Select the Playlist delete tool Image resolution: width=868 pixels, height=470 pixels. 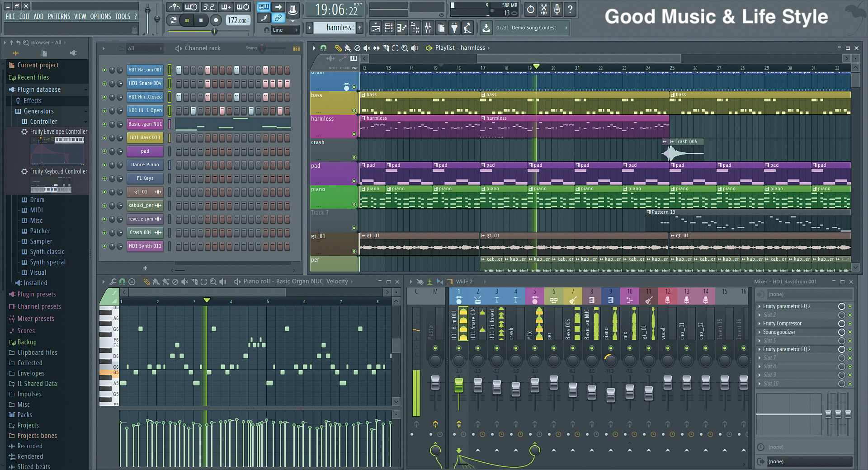point(357,48)
